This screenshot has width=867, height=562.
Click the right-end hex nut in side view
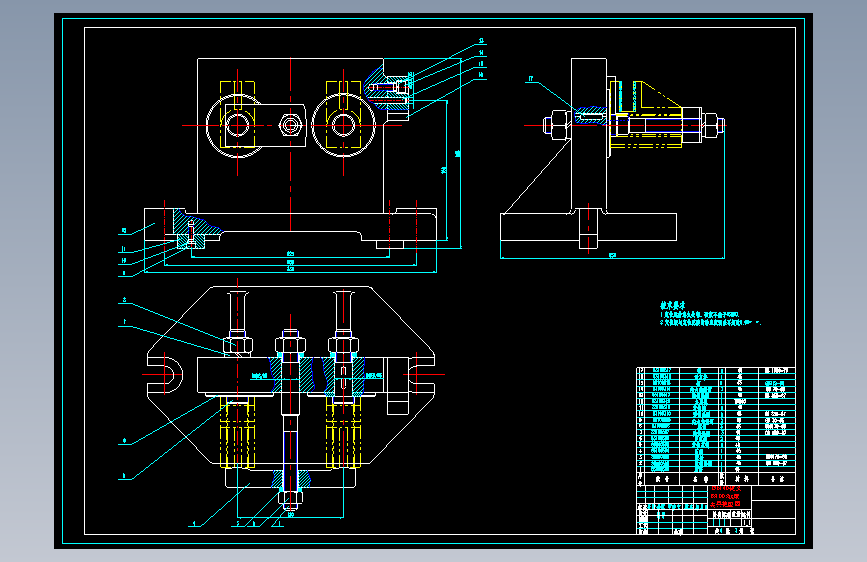713,125
